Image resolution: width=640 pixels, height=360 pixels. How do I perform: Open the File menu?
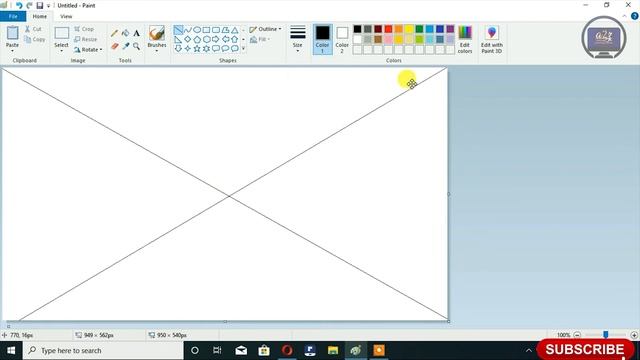[x=13, y=16]
